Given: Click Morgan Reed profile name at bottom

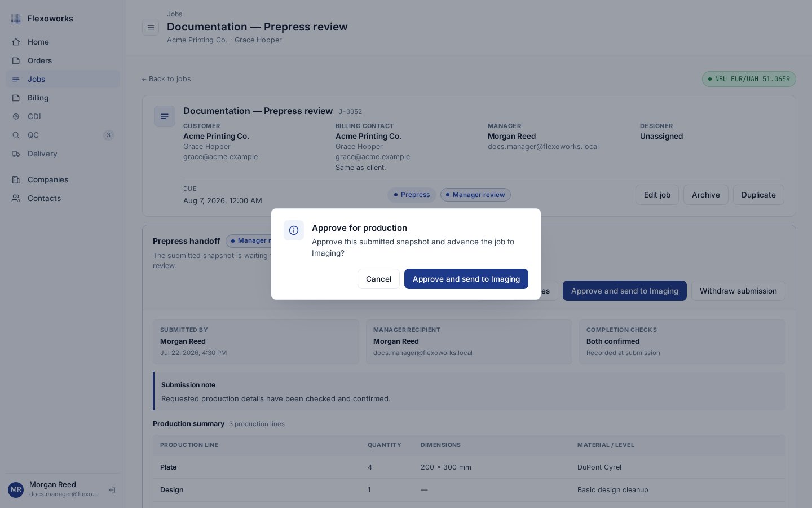Looking at the screenshot, I should click(52, 484).
